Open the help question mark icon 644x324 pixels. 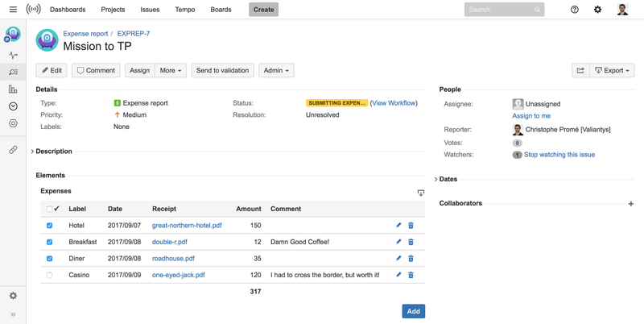[574, 10]
